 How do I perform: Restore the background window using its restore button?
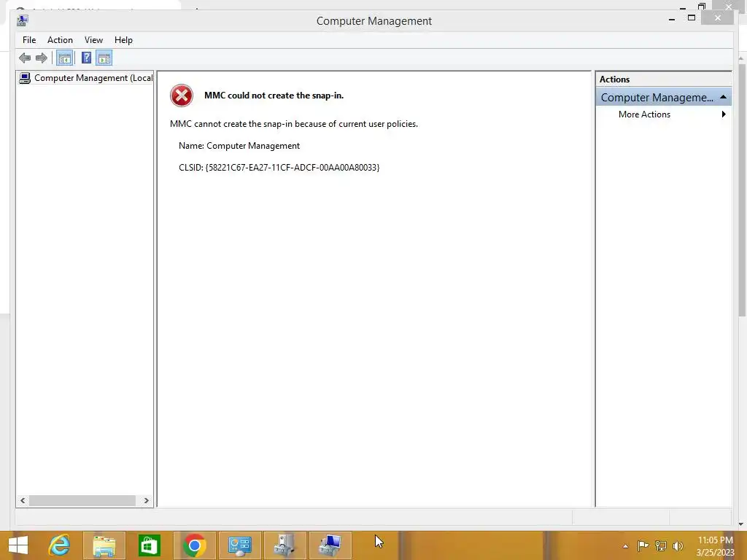(702, 6)
